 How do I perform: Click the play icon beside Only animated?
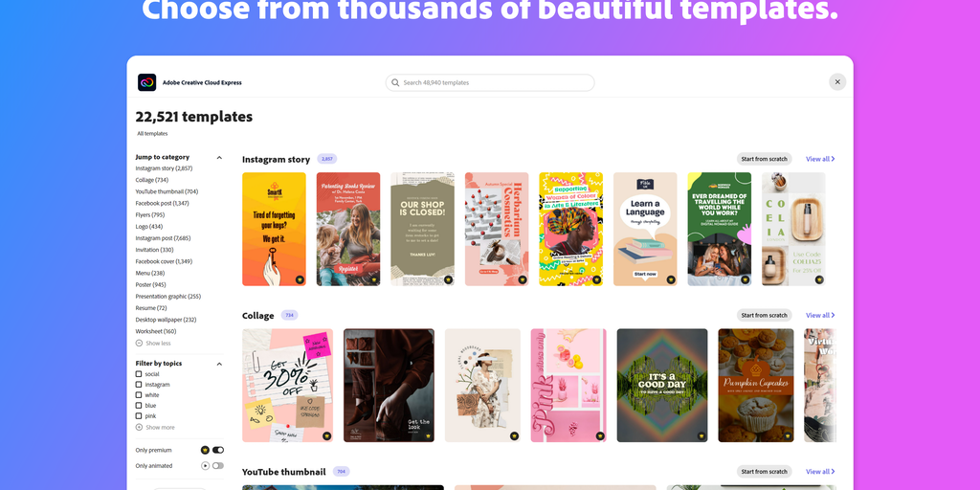pos(205,466)
